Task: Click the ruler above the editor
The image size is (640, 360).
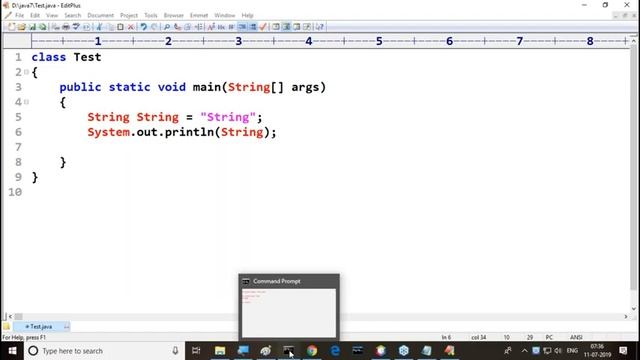Action: tap(330, 41)
